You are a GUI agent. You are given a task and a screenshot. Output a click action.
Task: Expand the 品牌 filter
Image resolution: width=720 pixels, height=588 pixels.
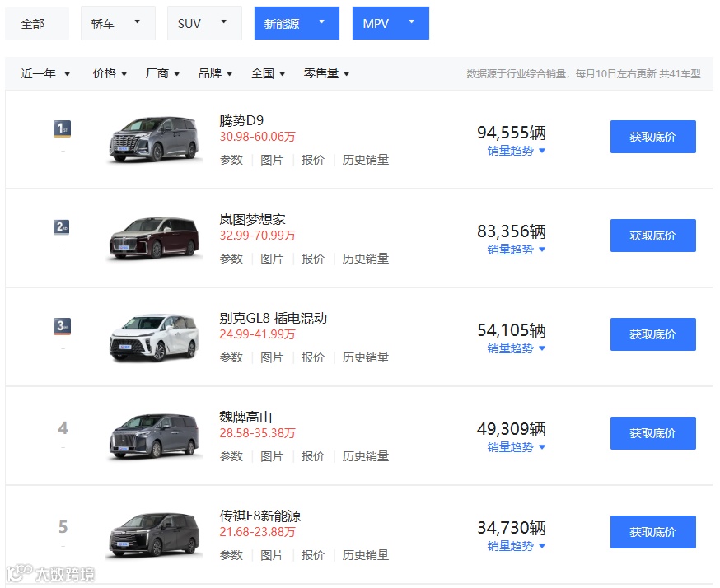(x=215, y=73)
